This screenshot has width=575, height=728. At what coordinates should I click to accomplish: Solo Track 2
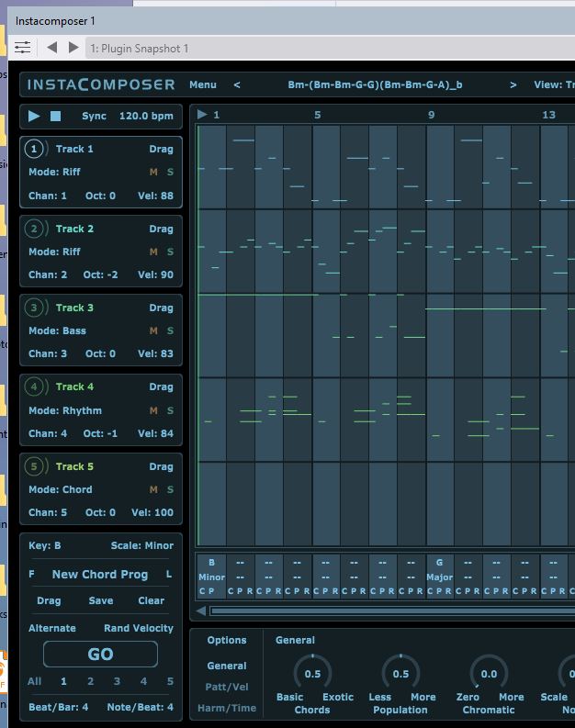coord(171,252)
